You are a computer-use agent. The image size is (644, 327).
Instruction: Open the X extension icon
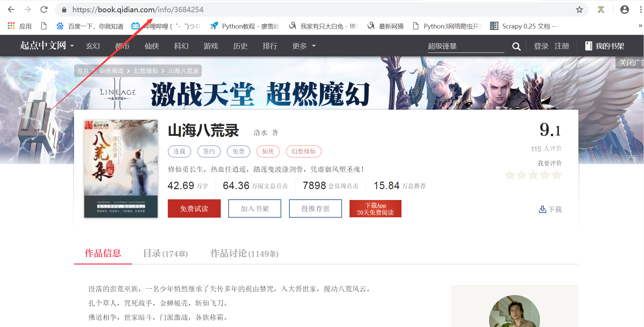pos(601,10)
